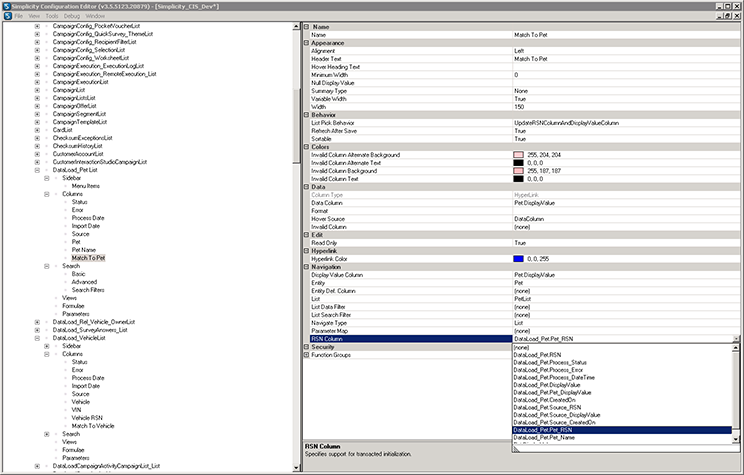Image resolution: width=744 pixels, height=475 pixels.
Task: Choose DataLoad_Pet.Process_Status in dropdown list
Action: coord(622,363)
